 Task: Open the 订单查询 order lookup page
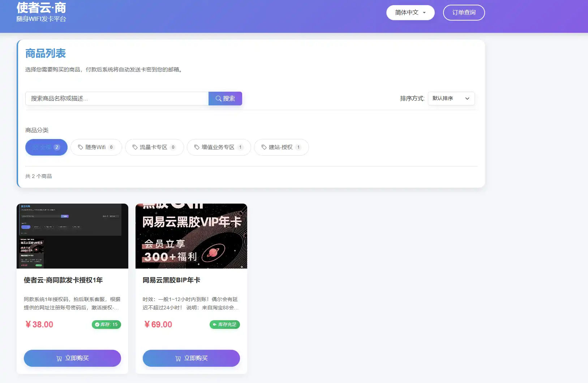464,12
